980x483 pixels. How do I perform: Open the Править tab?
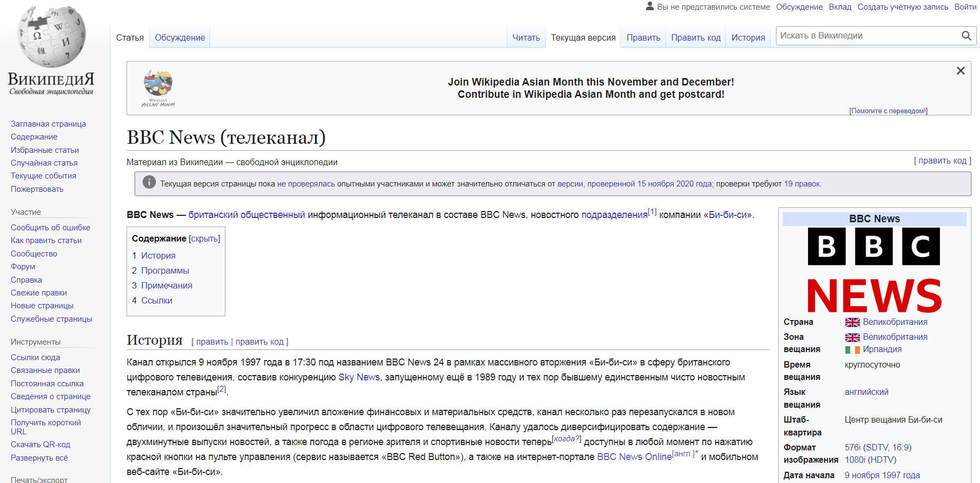coord(643,37)
